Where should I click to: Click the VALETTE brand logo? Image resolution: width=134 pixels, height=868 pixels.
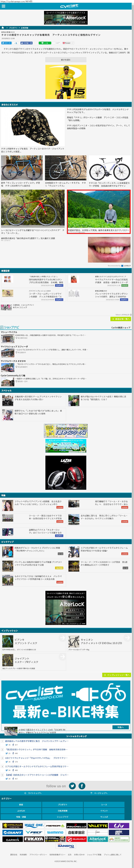pos(98,826)
